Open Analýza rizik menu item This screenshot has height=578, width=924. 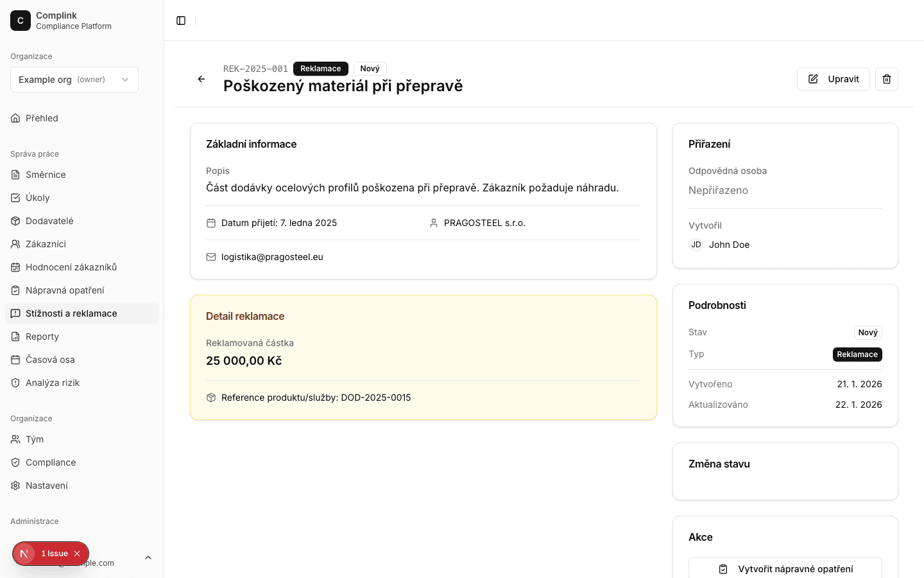click(53, 383)
